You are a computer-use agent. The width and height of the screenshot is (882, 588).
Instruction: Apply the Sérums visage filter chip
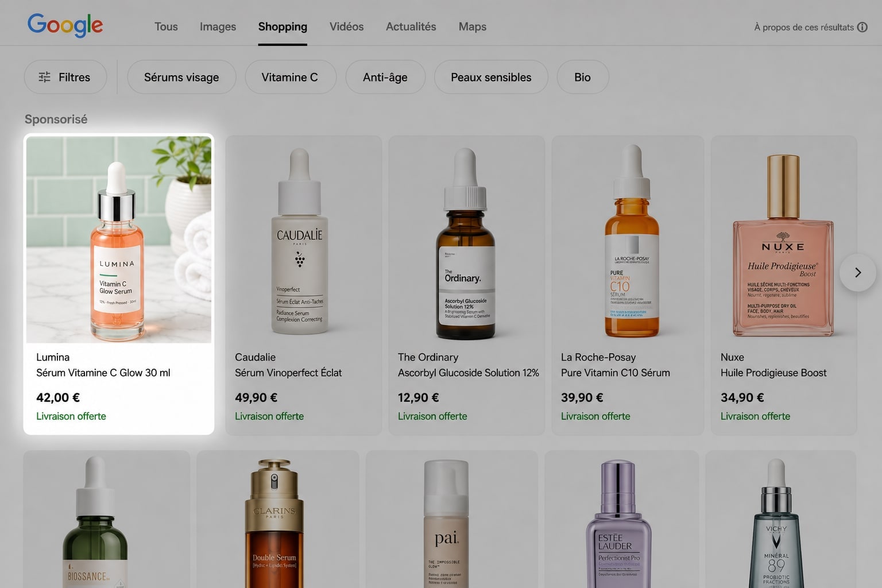pos(181,77)
